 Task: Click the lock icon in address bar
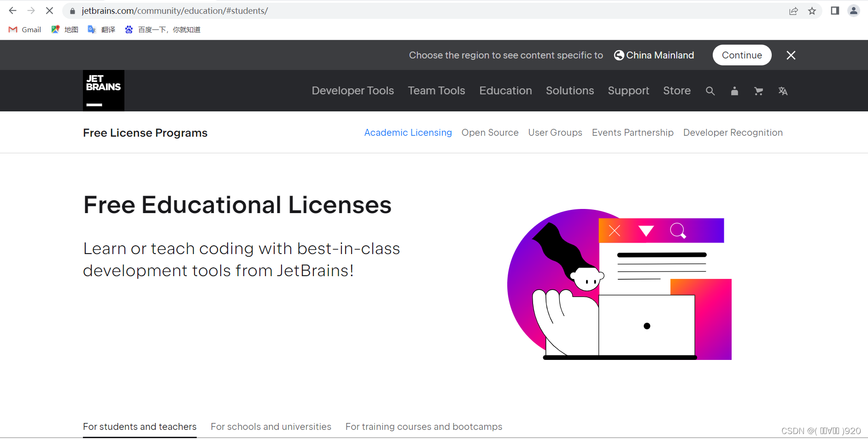[x=72, y=11]
